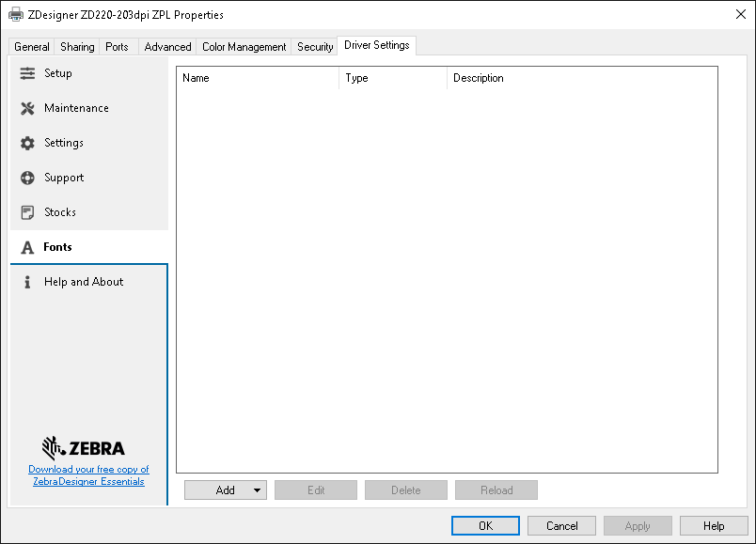This screenshot has height=544, width=756.
Task: Sort the list by the Name column
Action: 254,78
